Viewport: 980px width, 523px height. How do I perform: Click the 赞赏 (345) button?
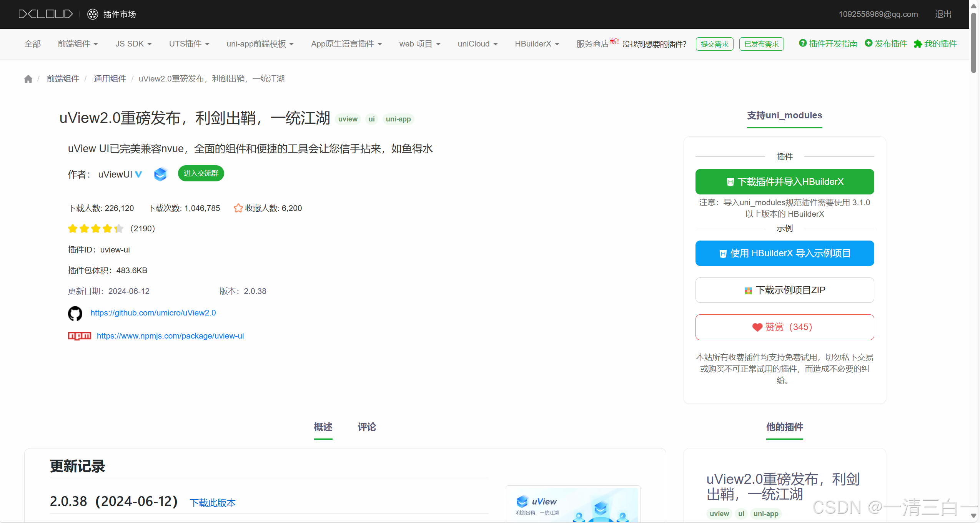pyautogui.click(x=784, y=327)
